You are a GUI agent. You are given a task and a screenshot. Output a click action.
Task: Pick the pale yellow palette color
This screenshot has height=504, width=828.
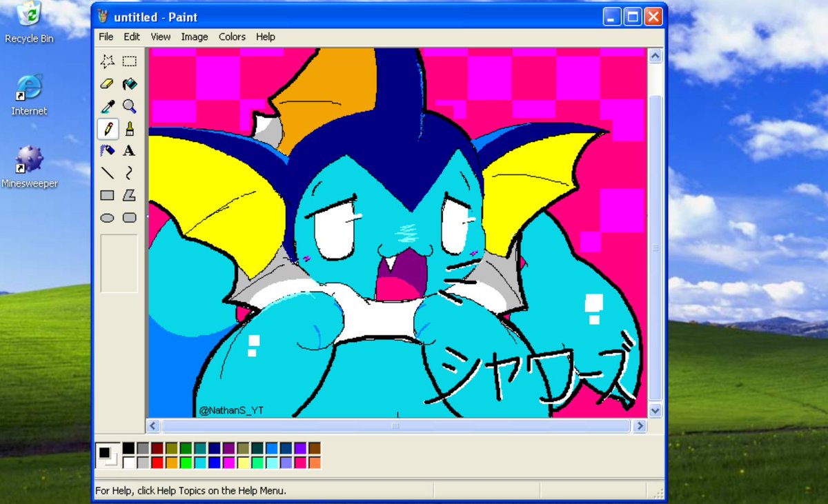(243, 463)
